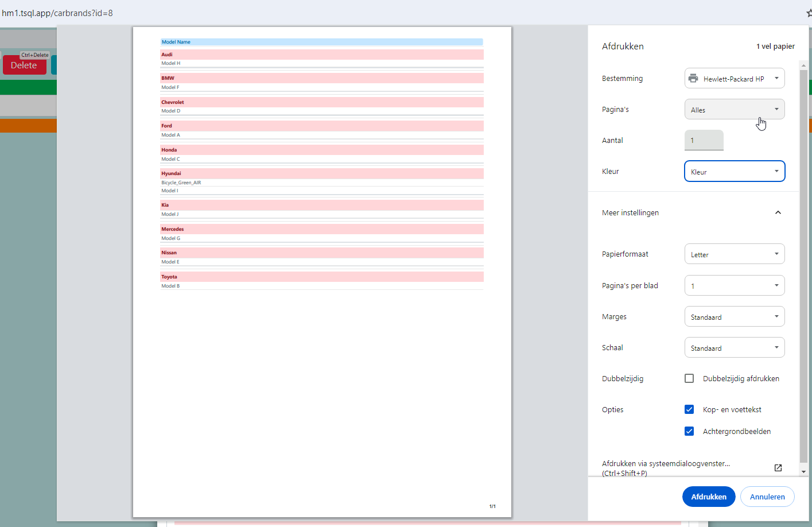
Task: Click the BMW row in print preview
Action: tap(322, 78)
